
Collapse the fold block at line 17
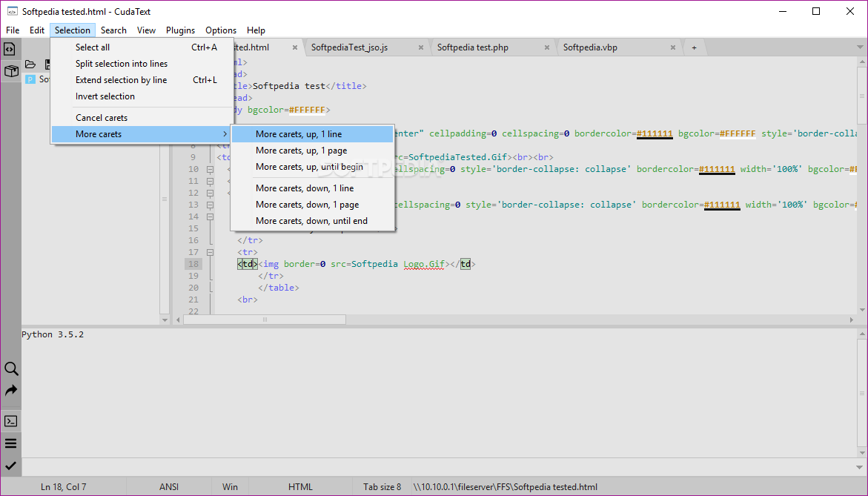point(210,252)
